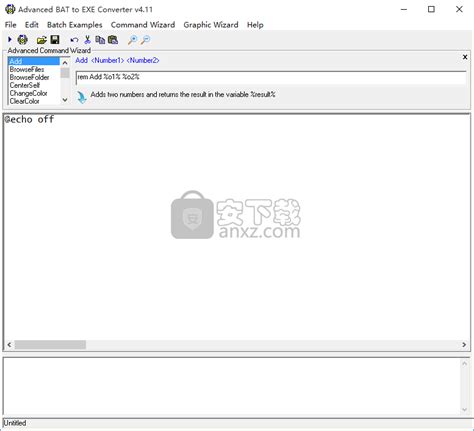Click the command list scroll down arrow
This screenshot has width=474, height=431.
65,100
